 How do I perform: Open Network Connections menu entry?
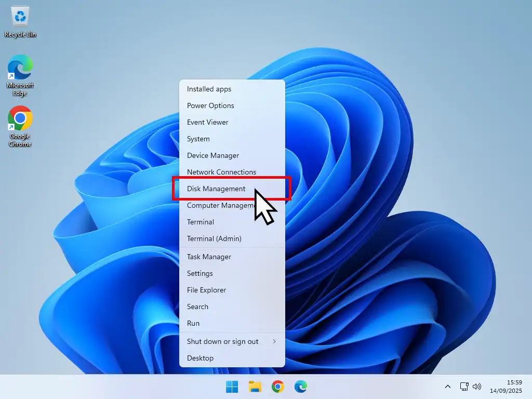tap(232, 172)
